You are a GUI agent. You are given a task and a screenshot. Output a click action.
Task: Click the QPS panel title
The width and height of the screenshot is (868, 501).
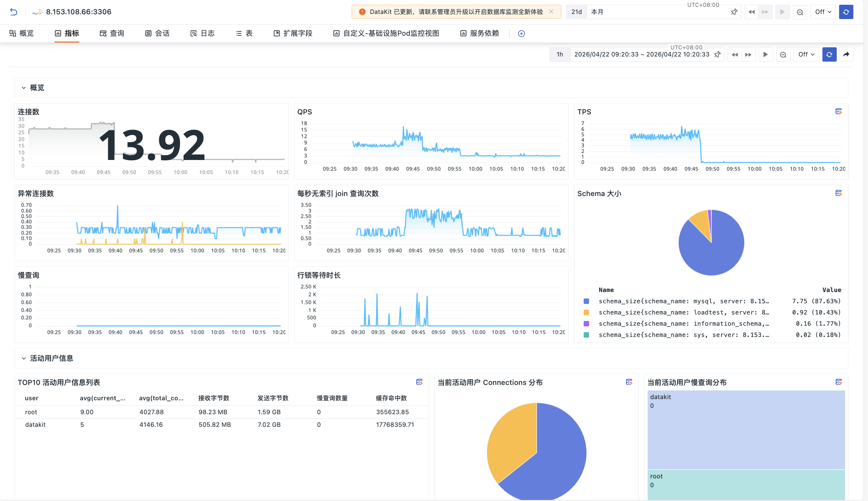pyautogui.click(x=304, y=112)
